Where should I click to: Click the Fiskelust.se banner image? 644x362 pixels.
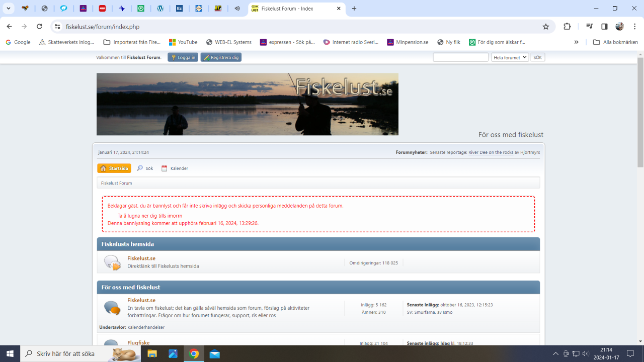click(248, 104)
